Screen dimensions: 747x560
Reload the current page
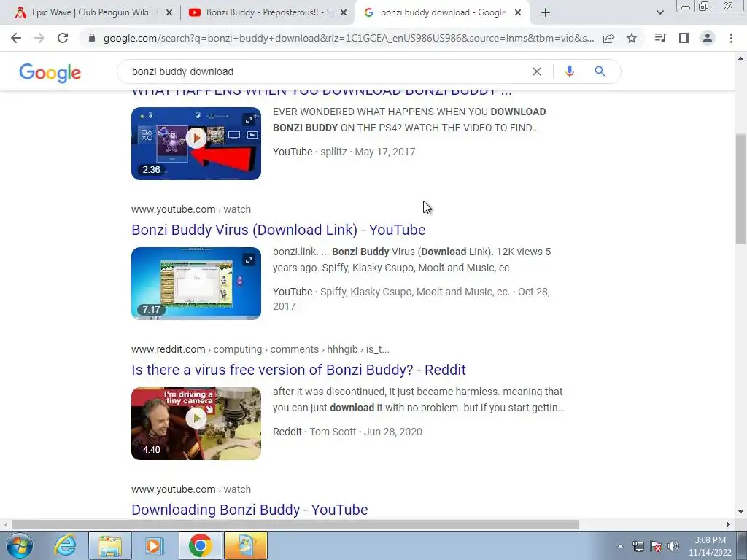(x=63, y=38)
